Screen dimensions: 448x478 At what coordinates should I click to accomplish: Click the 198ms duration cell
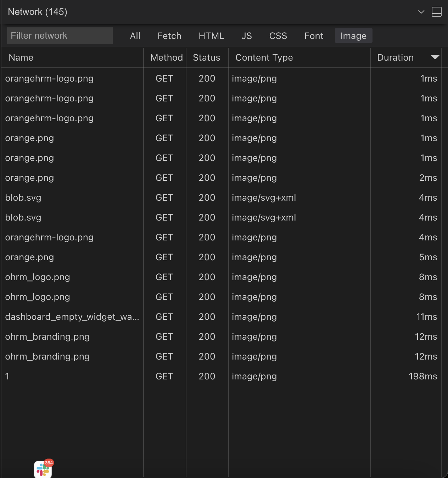click(423, 376)
